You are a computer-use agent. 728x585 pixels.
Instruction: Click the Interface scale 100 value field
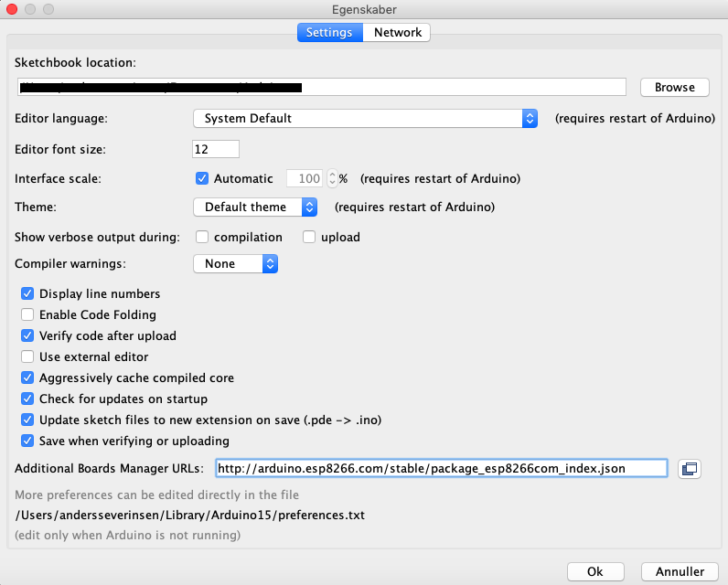coord(306,178)
